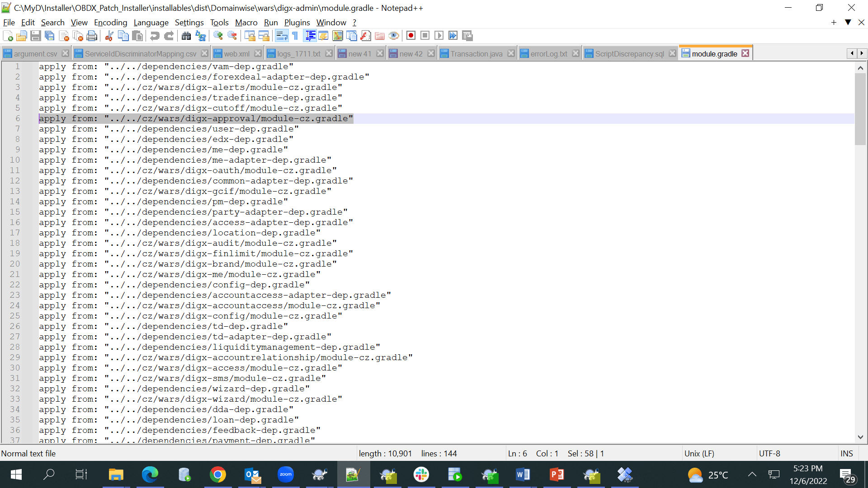
Task: Click the vertical scrollbar down arrow
Action: 861,437
